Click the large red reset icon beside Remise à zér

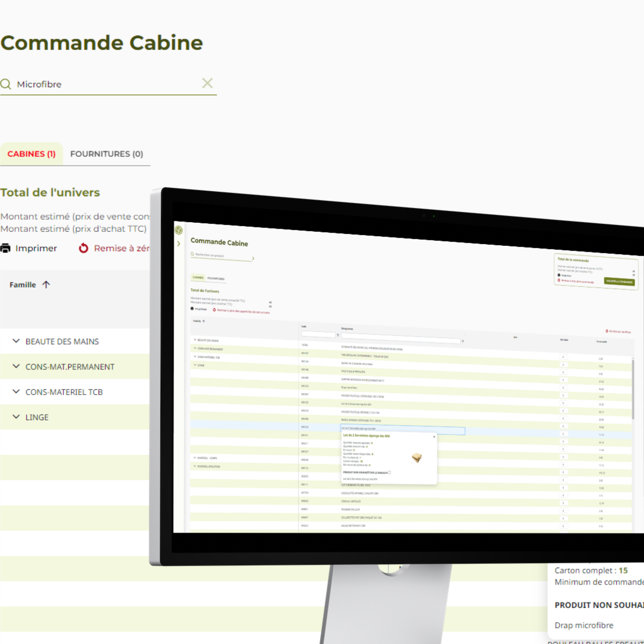[x=83, y=248]
